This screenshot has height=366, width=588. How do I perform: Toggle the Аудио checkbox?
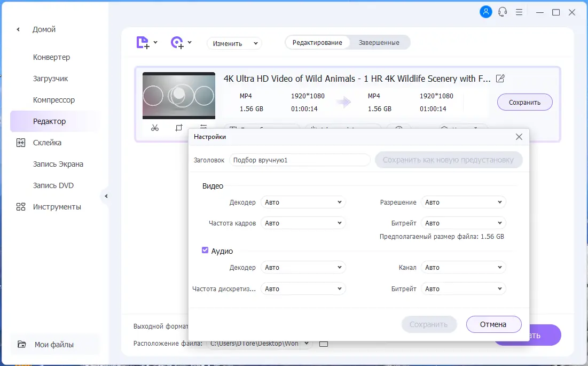(205, 250)
